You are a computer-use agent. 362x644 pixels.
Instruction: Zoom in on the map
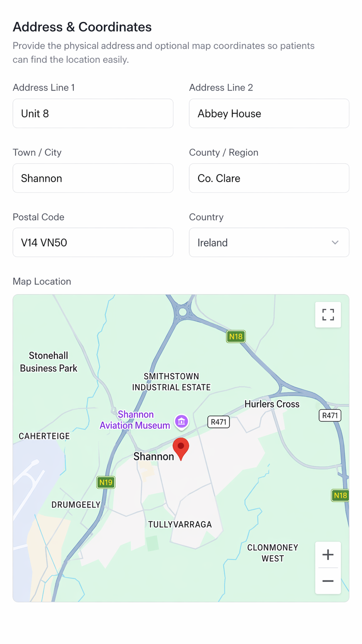tap(328, 555)
